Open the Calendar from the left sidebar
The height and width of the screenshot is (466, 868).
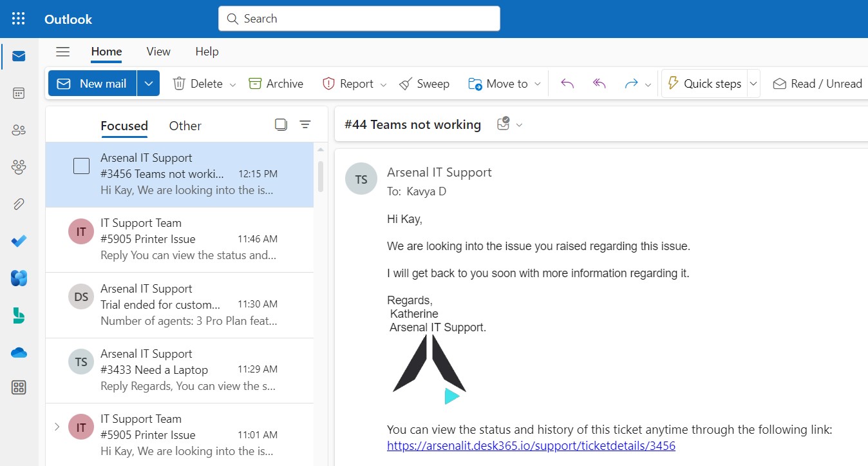click(19, 92)
